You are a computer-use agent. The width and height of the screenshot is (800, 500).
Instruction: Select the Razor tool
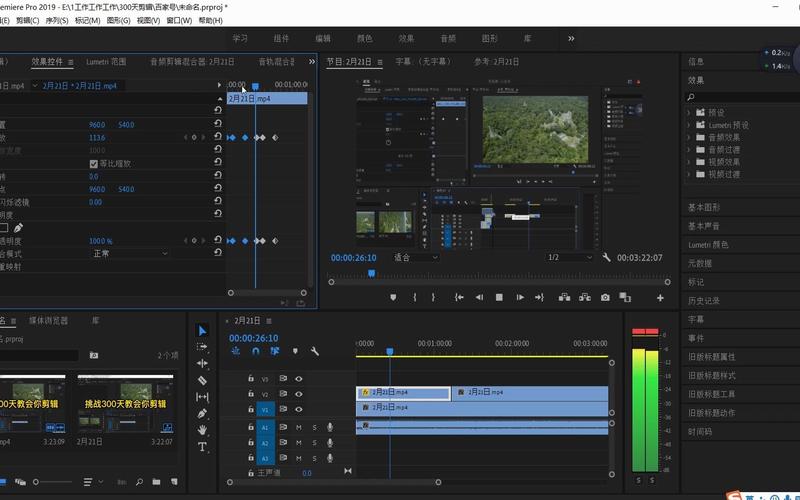[202, 380]
